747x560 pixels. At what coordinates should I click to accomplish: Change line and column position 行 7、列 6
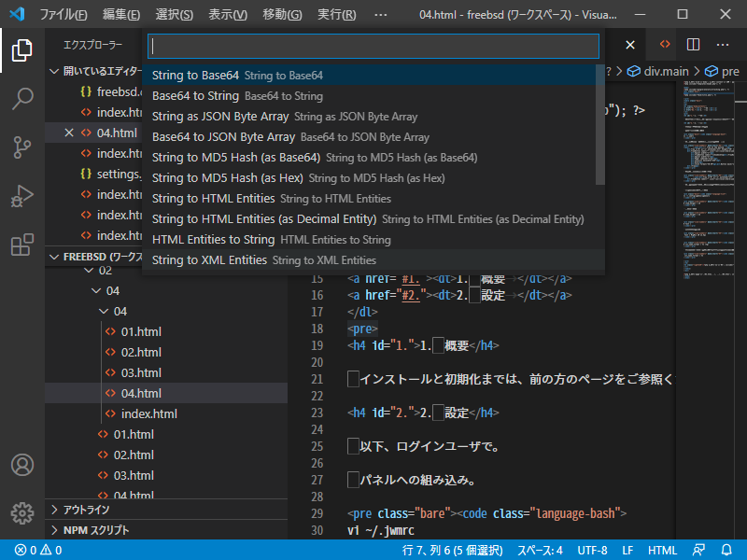coord(452,550)
